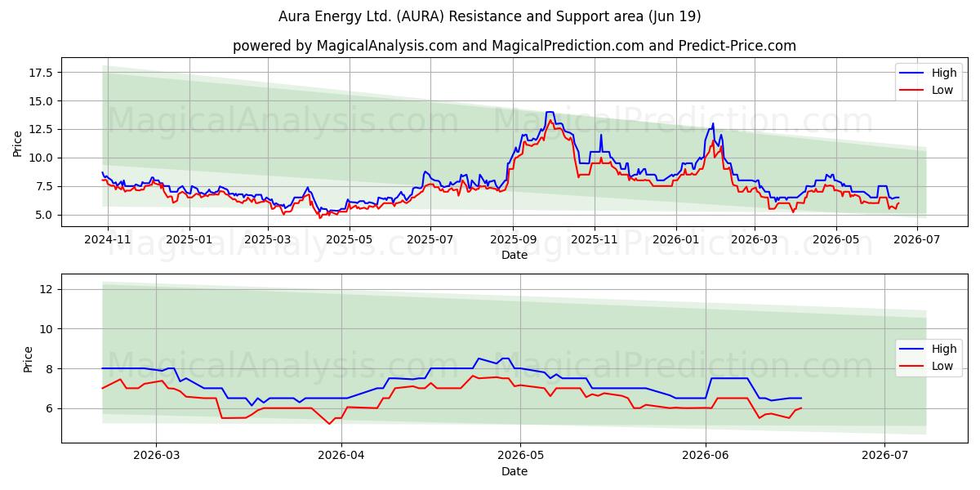
Task: Click 'Low' in the top chart legend
Action: [942, 90]
